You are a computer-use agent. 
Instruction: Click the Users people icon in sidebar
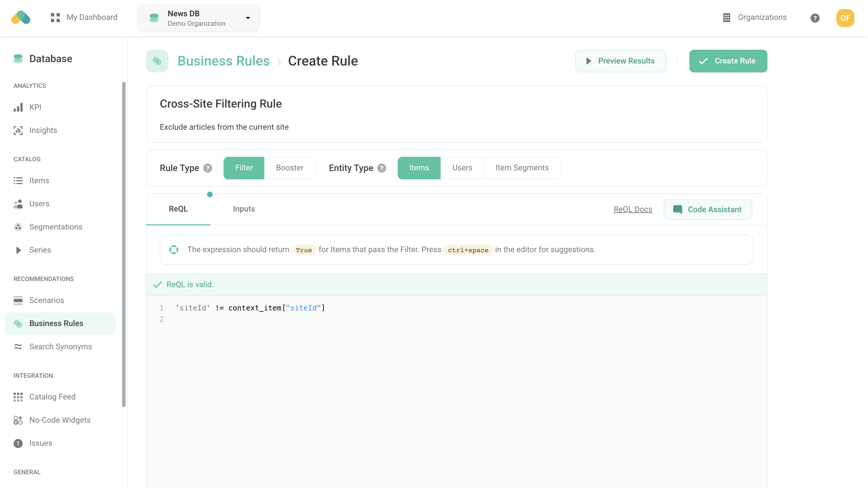18,204
